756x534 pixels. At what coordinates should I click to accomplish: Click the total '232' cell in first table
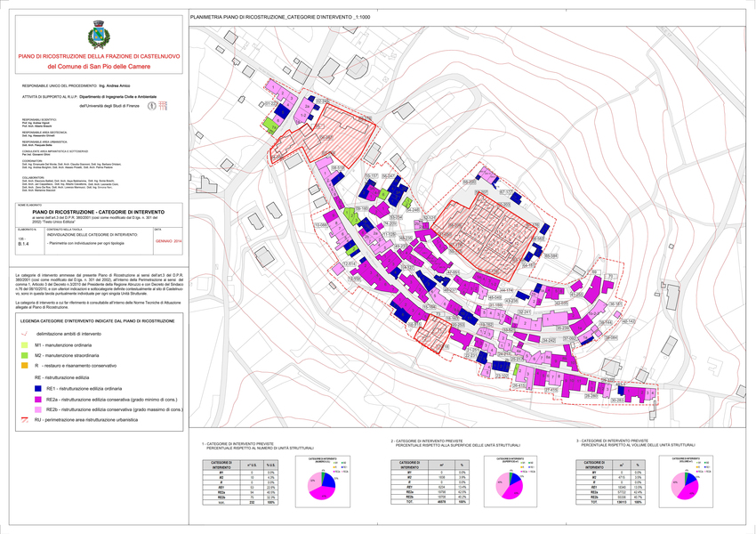tap(253, 503)
